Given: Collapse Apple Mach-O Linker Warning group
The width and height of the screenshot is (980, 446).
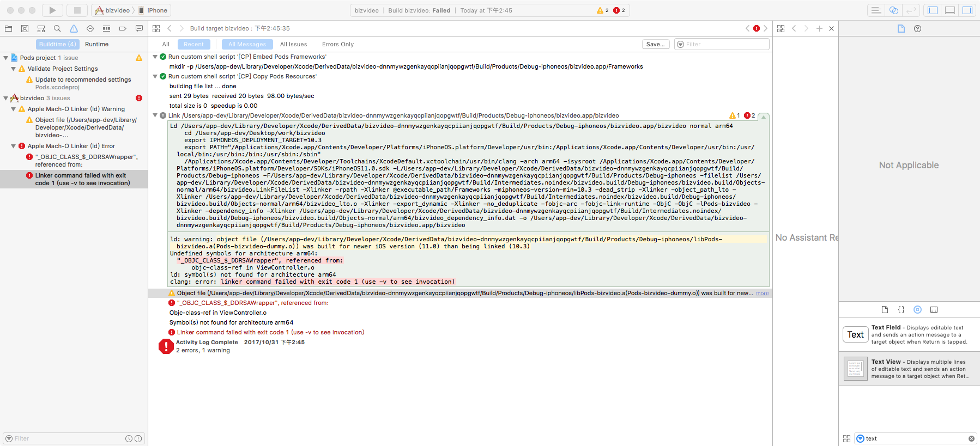Looking at the screenshot, I should pos(13,109).
